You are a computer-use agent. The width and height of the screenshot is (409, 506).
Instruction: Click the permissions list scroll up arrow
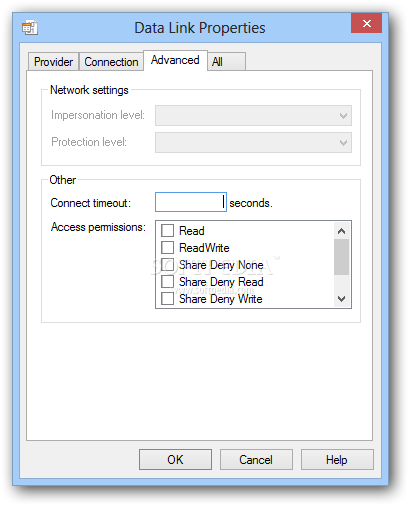point(341,231)
